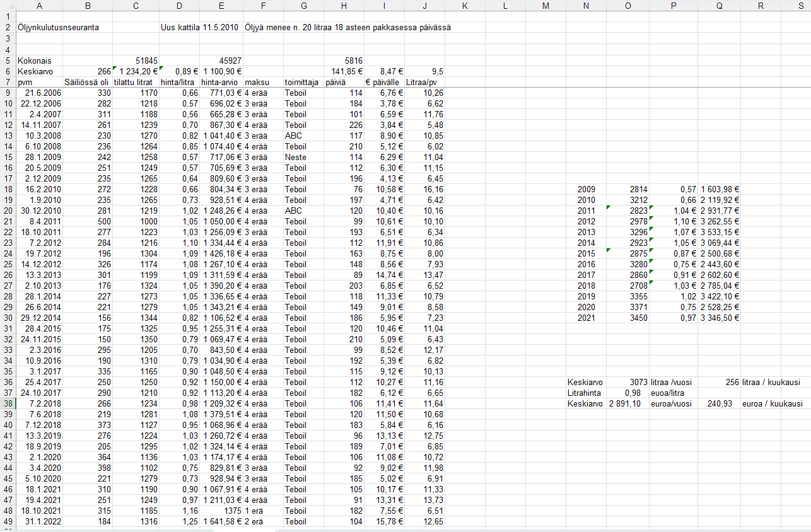Select the date cell 21.6.2006

pyautogui.click(x=40, y=93)
